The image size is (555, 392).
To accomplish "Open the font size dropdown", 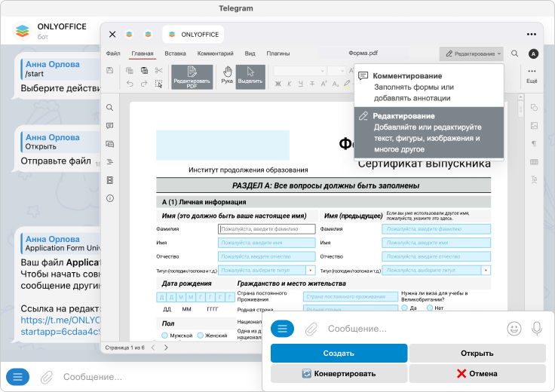I will click(x=336, y=71).
